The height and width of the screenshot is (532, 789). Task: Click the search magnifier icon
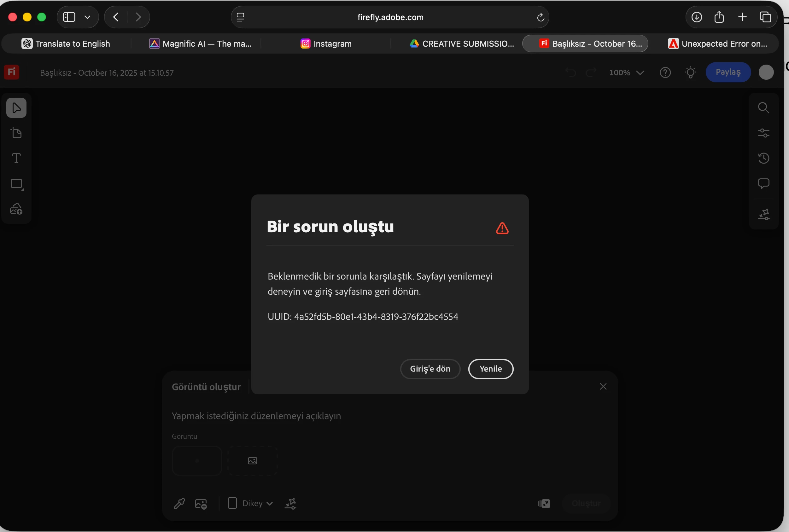click(763, 108)
